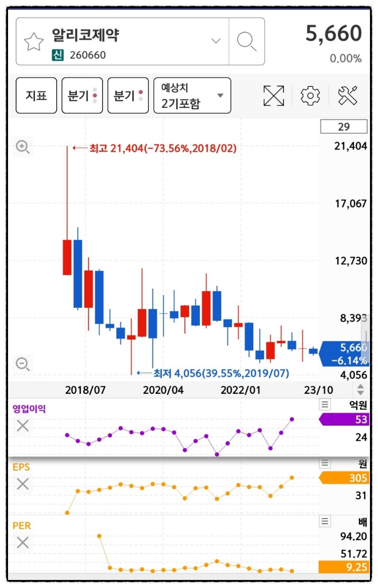
Task: Expand the stock name dropdown chevron
Action: (x=216, y=41)
